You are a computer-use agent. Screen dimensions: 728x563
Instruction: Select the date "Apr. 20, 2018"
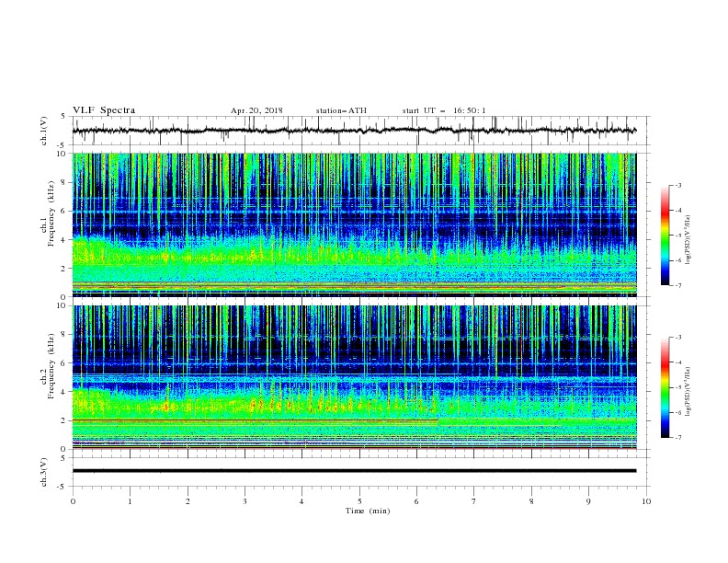point(256,110)
